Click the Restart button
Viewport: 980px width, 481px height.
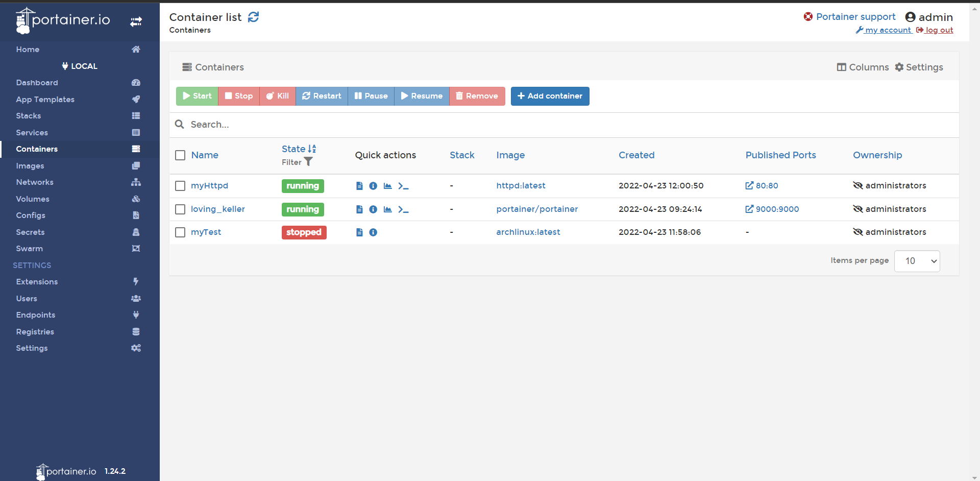click(322, 96)
